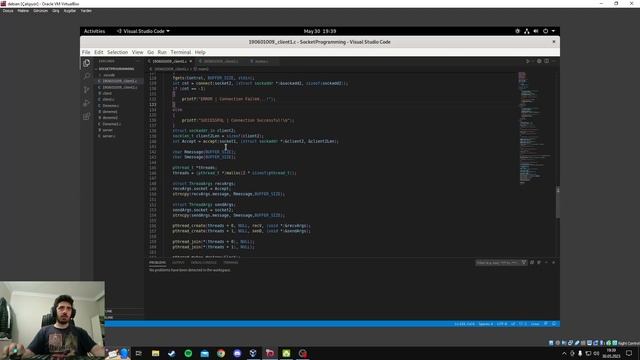Open the Edit menu
Image resolution: width=640 pixels, height=360 pixels.
[x=99, y=52]
